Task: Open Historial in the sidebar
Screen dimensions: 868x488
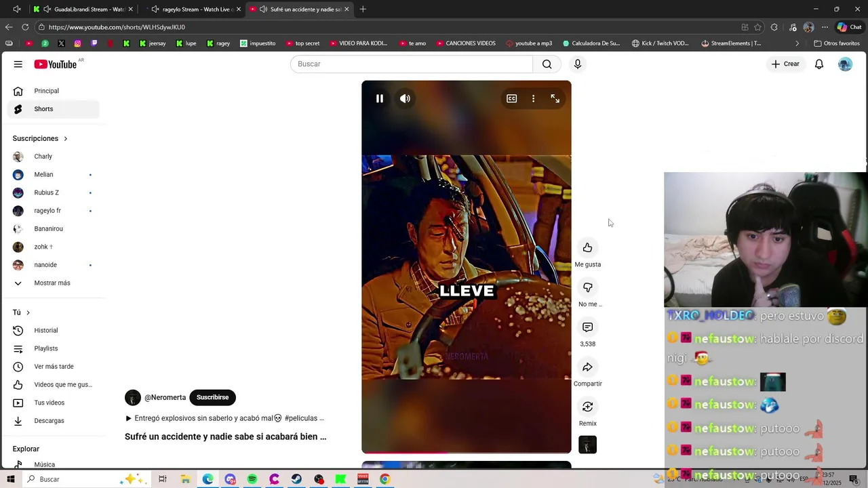Action: (x=53, y=331)
